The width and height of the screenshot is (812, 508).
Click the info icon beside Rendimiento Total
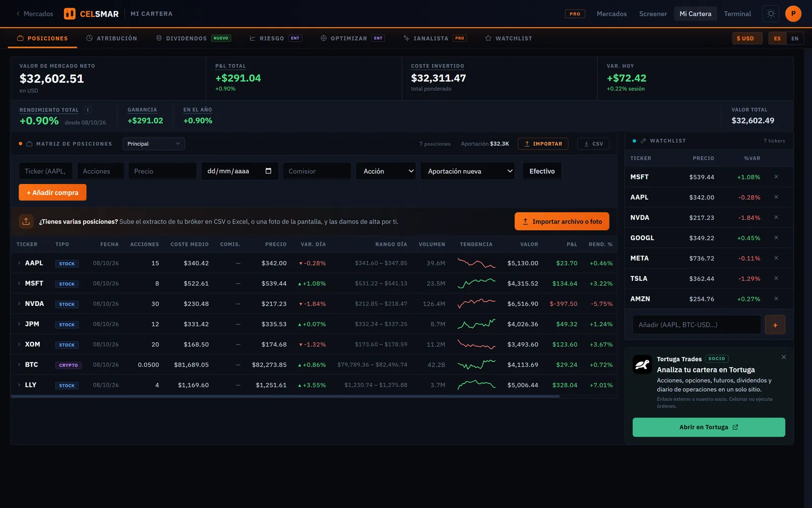[x=88, y=110]
